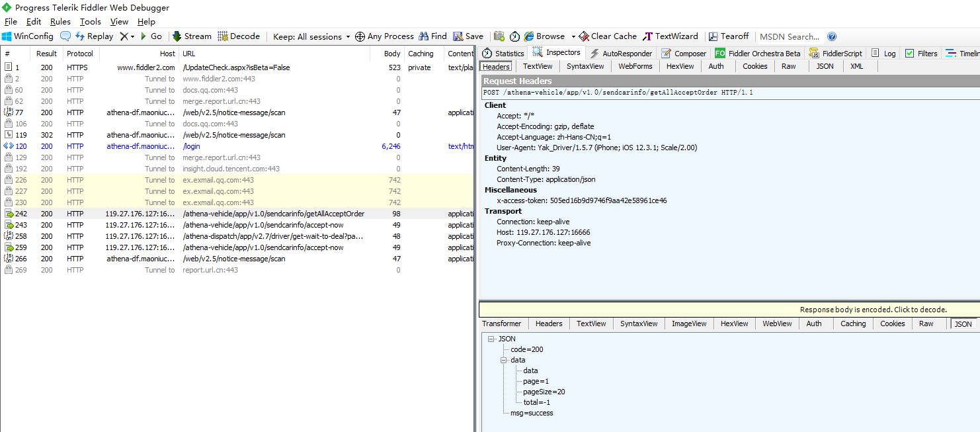Open the FiddlerScript tab
Image resolution: width=980 pixels, height=432 pixels.
point(835,53)
